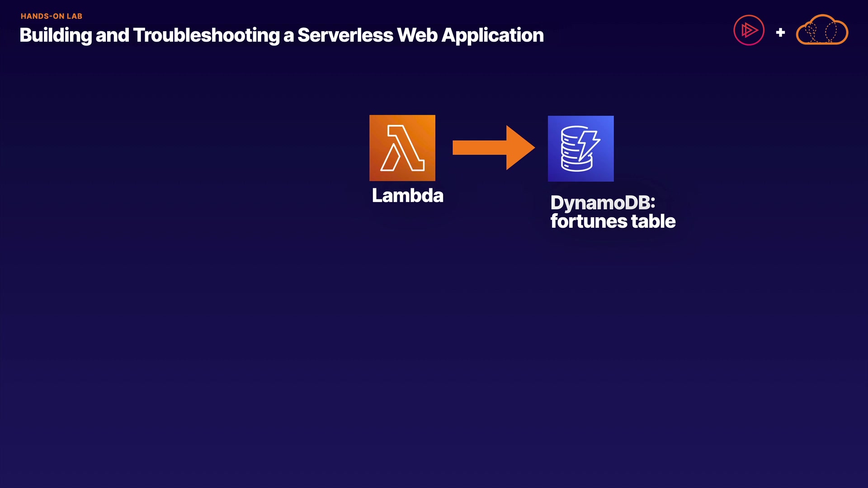Click the orange A Cloud Guru cloud logo
868x488 pixels.
(x=821, y=30)
